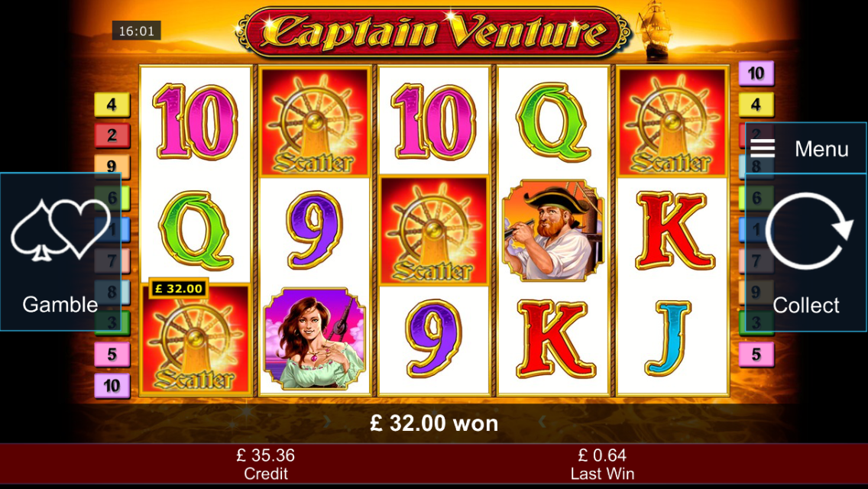Image resolution: width=868 pixels, height=489 pixels.
Task: Select left payline 2 red marker
Action: click(x=112, y=135)
